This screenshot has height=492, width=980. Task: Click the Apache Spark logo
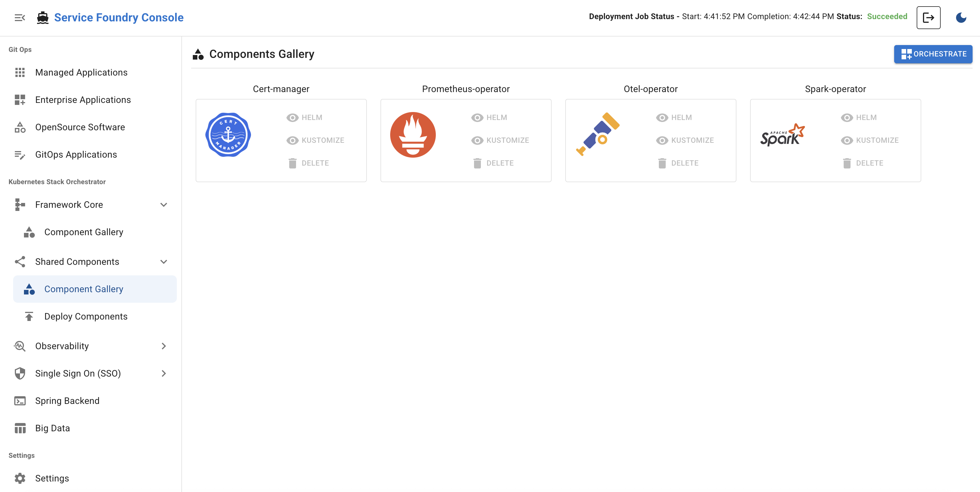pos(783,135)
